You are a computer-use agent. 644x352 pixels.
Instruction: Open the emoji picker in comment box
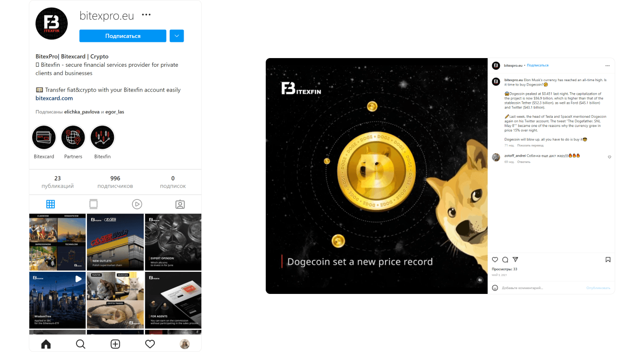495,288
